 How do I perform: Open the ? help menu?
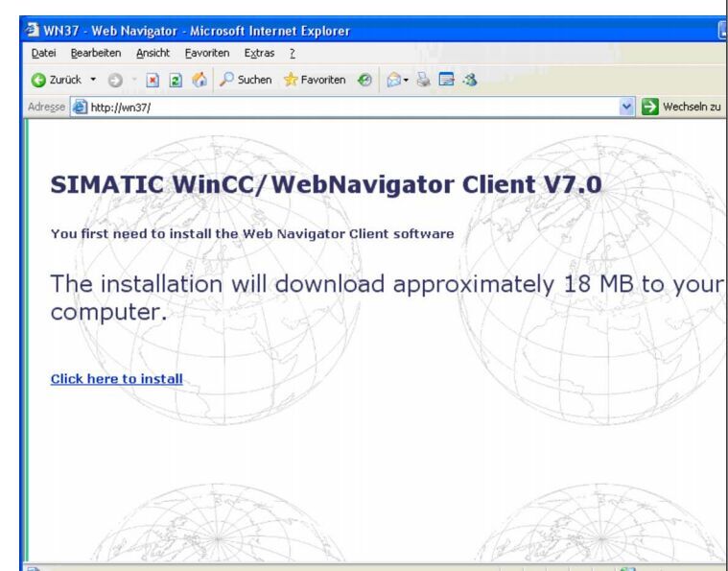click(292, 54)
